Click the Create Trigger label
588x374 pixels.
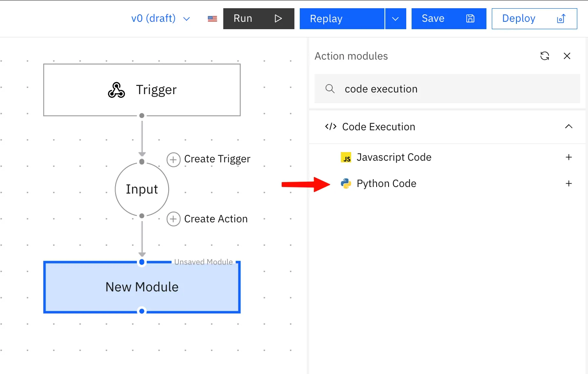coord(217,159)
